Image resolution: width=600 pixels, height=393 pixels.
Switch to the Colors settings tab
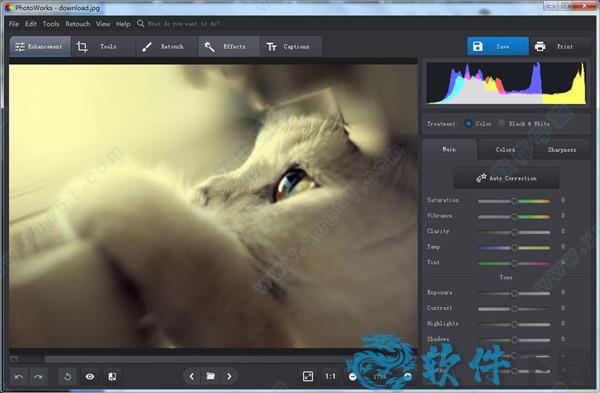[x=505, y=150]
